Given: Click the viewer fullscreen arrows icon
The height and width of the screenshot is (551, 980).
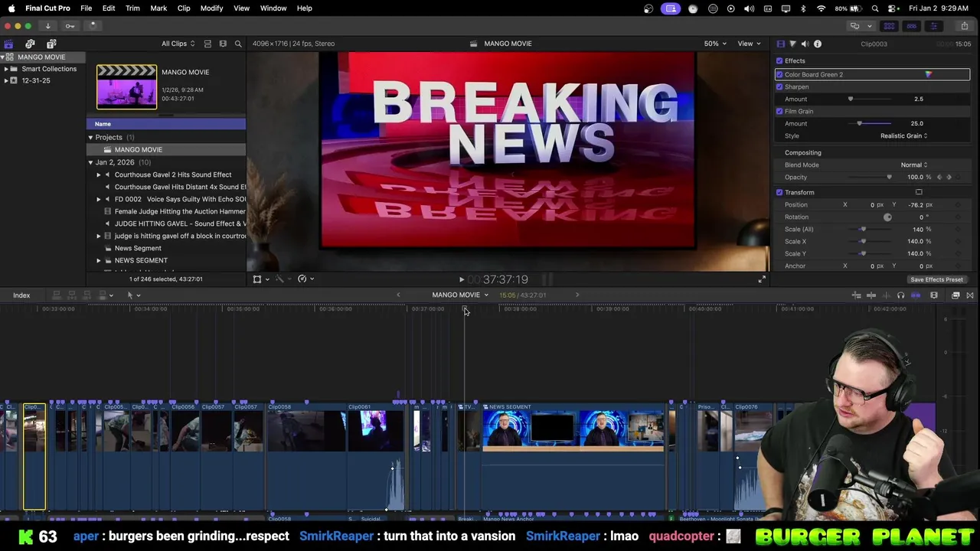Looking at the screenshot, I should pyautogui.click(x=762, y=279).
